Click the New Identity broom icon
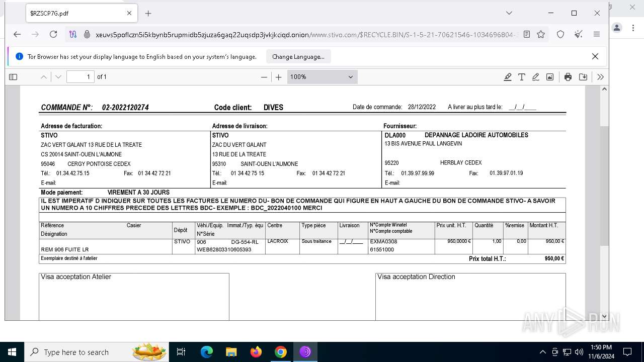The width and height of the screenshot is (644, 362). pyautogui.click(x=579, y=34)
